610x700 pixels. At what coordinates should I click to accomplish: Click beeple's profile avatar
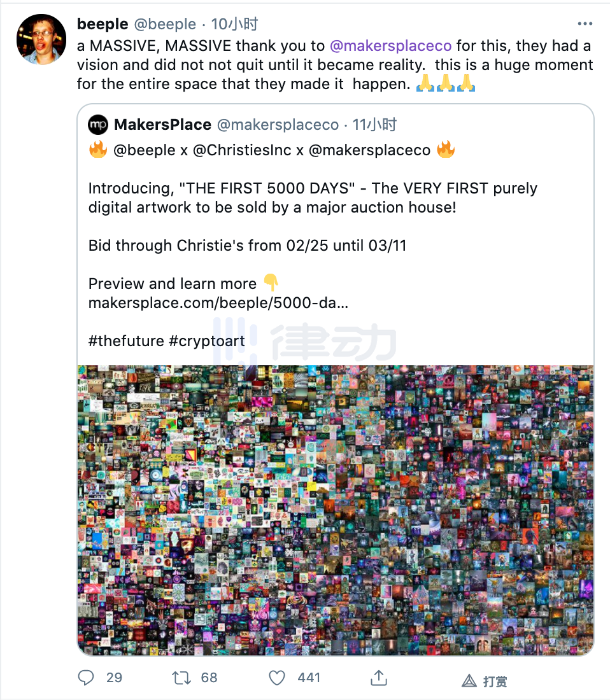coord(42,39)
